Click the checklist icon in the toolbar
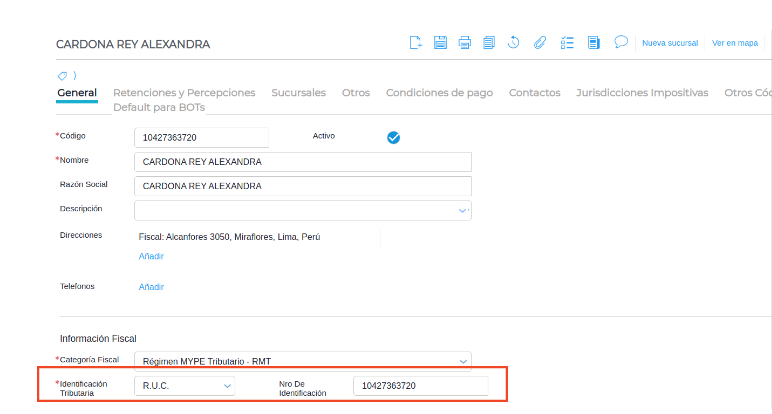This screenshot has height=414, width=772. [x=567, y=43]
